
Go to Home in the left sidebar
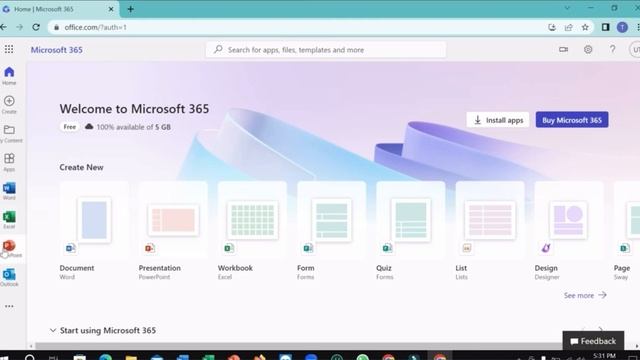pyautogui.click(x=9, y=76)
